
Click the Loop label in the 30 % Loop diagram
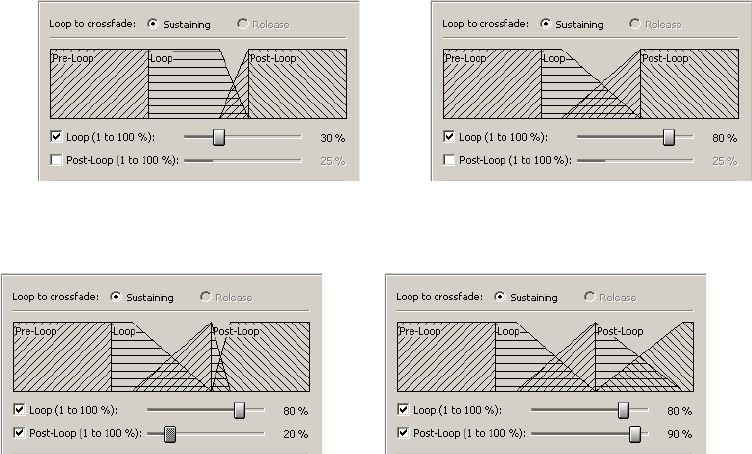(161, 59)
